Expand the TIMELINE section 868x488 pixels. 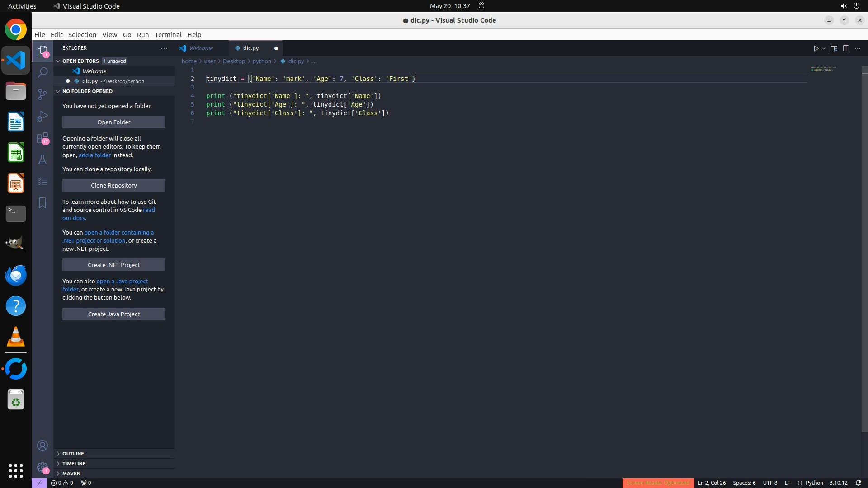click(x=74, y=464)
